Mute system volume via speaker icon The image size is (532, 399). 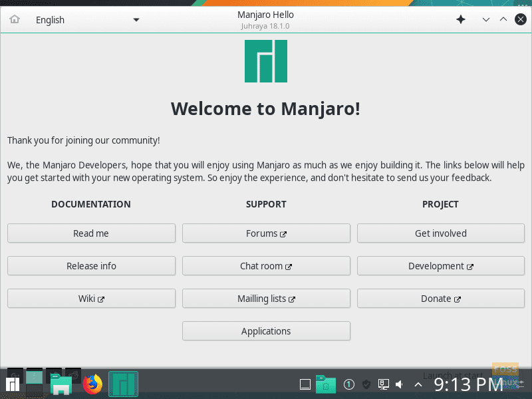pyautogui.click(x=400, y=384)
